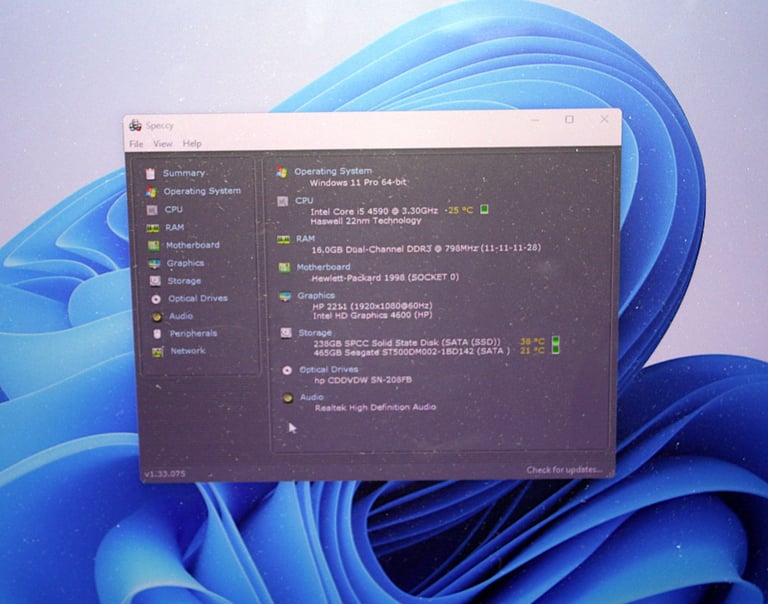Viewport: 768px width, 604px height.
Task: Click version v1.33.075 in status bar
Action: 165,474
